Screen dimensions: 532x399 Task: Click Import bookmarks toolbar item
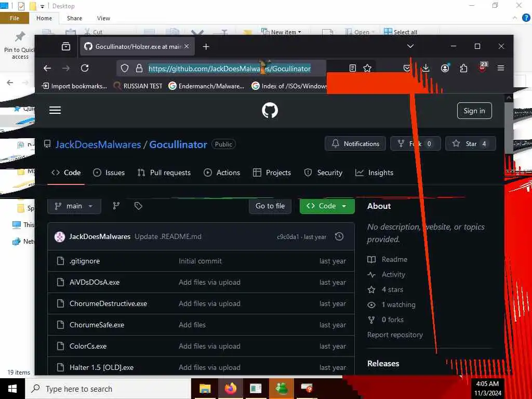coord(74,86)
